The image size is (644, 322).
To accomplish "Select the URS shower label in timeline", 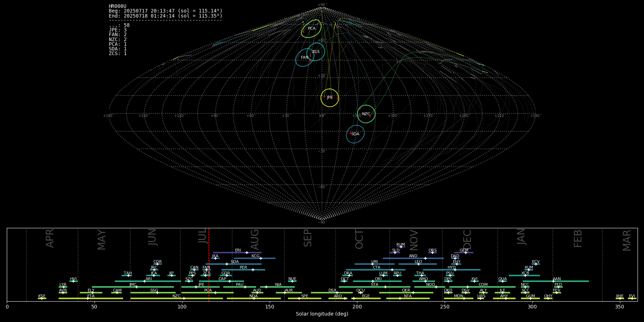I will click(481, 296).
